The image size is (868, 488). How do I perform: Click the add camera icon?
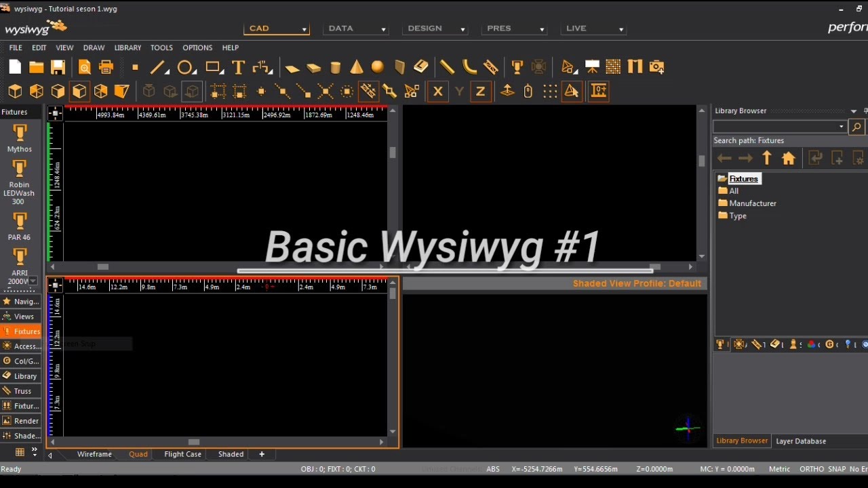pyautogui.click(x=656, y=66)
